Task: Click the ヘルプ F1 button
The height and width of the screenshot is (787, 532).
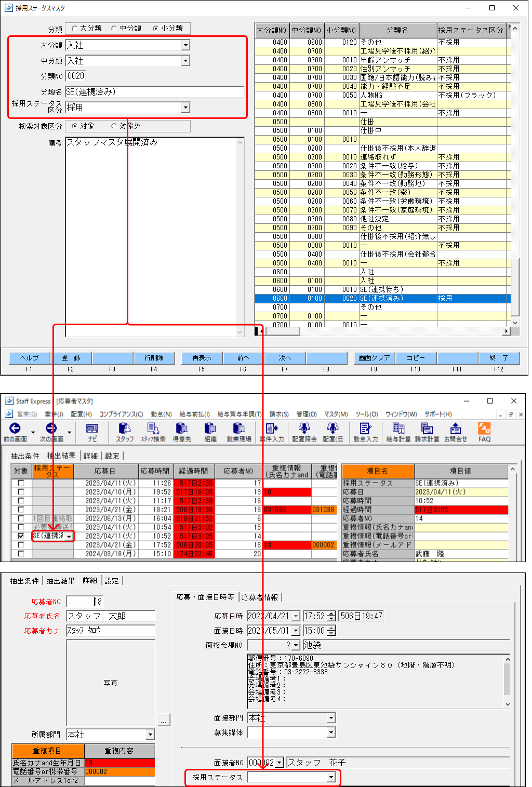Action: click(x=30, y=358)
